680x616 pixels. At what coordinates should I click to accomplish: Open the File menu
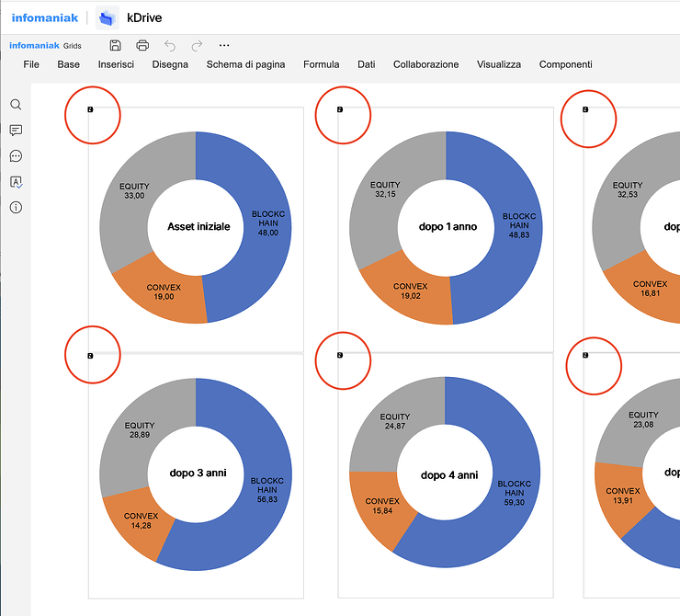point(31,64)
